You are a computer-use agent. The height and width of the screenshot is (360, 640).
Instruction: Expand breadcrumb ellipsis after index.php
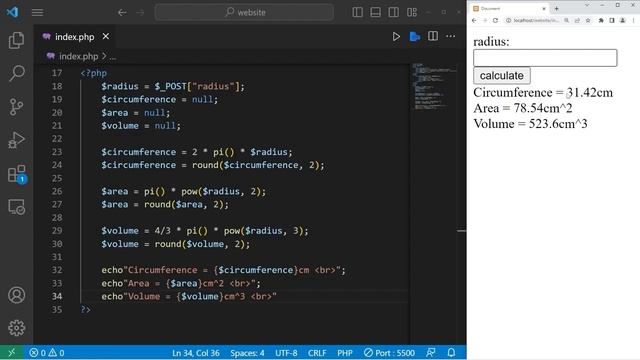[x=113, y=57]
